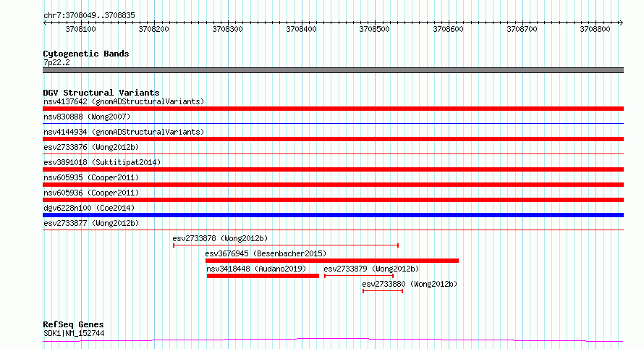Open the DGV Structural Variants track heading
The image size is (644, 349).
pyautogui.click(x=101, y=93)
